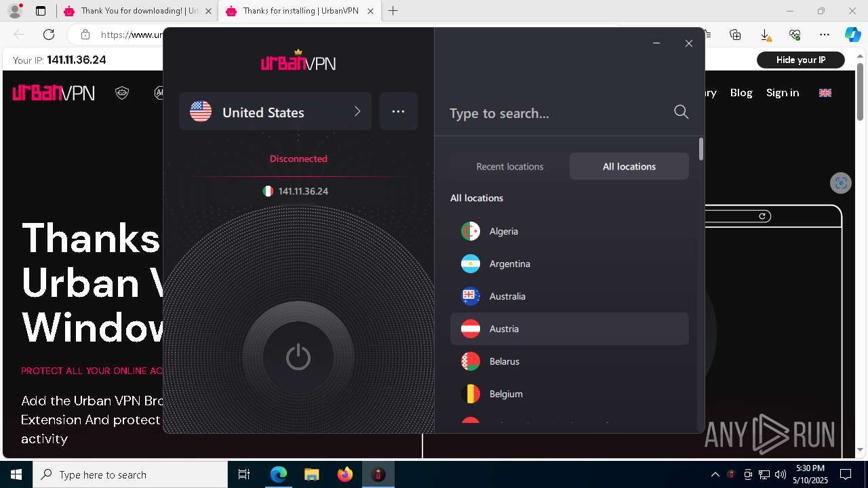
Task: Open the Sign in link on webpage
Action: pos(783,93)
